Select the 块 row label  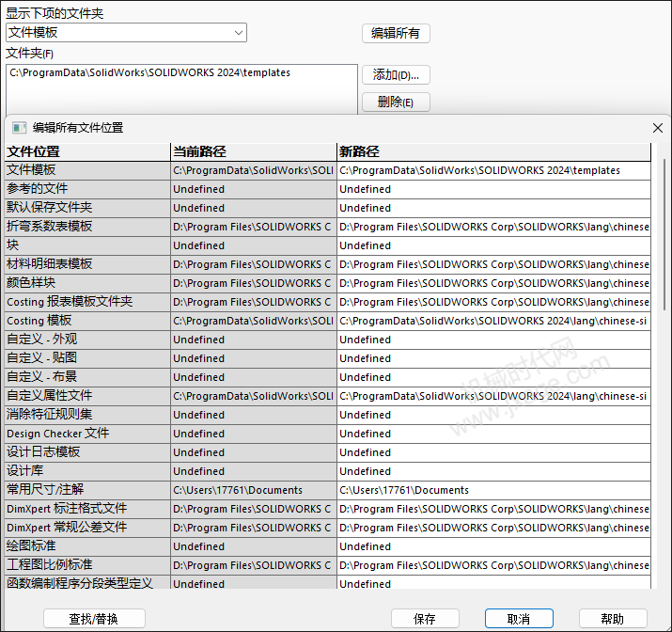[x=87, y=245]
